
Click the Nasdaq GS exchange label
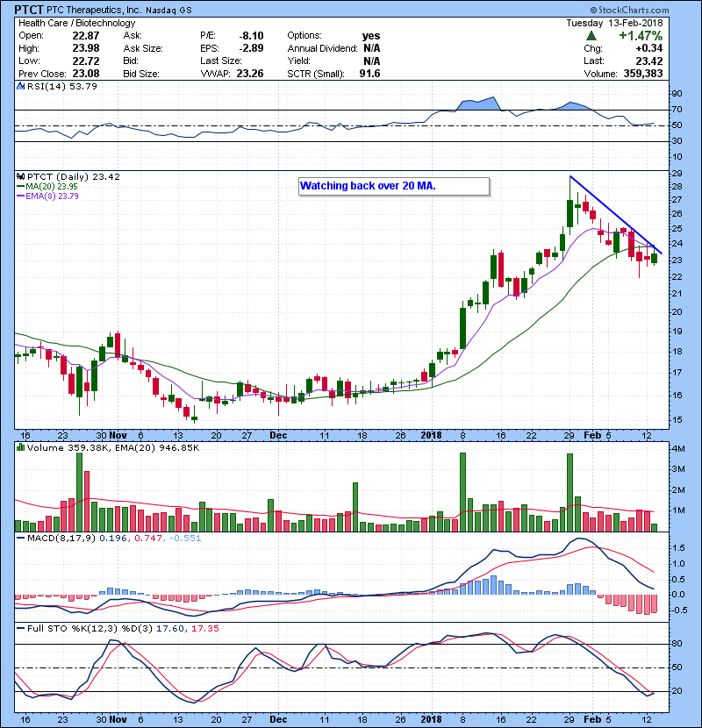pyautogui.click(x=168, y=11)
